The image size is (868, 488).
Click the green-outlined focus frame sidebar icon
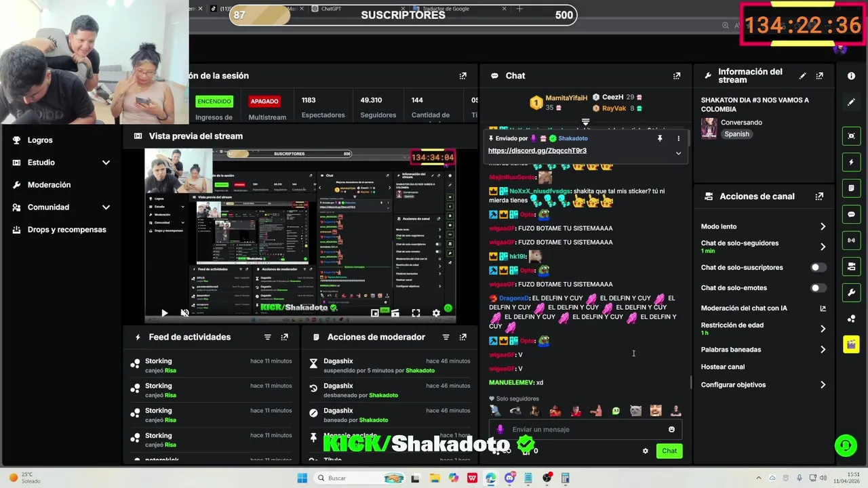click(x=851, y=136)
